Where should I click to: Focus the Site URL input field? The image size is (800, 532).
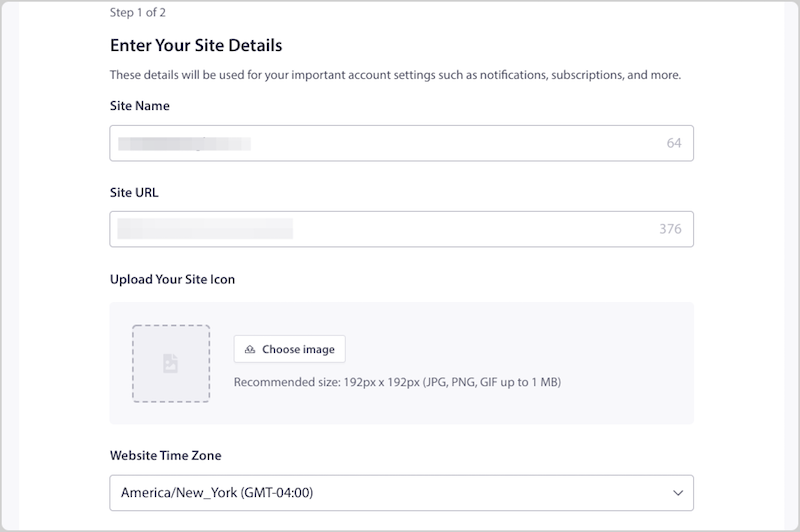click(401, 229)
